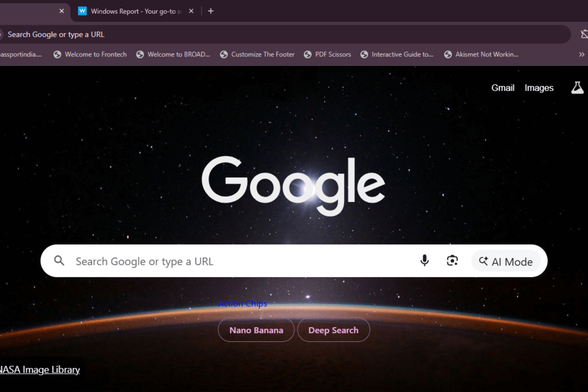
Task: Click the AI Mode button
Action: pos(506,261)
